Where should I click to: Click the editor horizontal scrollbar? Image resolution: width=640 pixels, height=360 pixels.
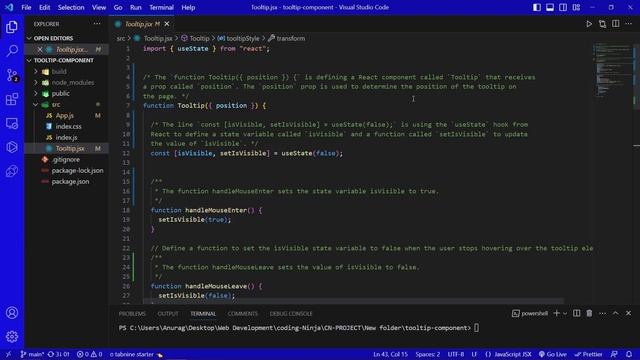pyautogui.click(x=353, y=301)
